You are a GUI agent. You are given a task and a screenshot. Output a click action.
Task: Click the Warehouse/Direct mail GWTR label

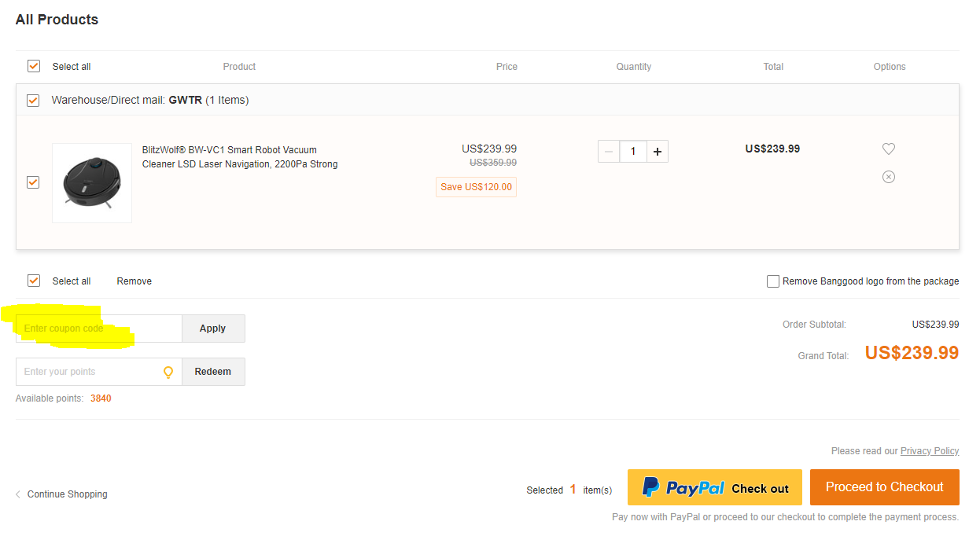[x=150, y=100]
